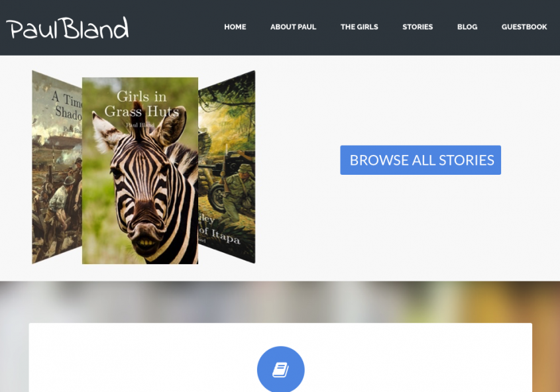Open THE GIRLS menu item
The width and height of the screenshot is (560, 392).
coord(359,26)
